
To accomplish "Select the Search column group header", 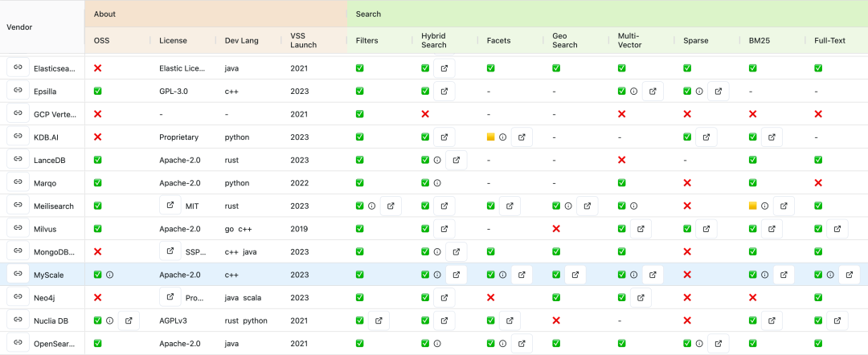I will coord(368,14).
